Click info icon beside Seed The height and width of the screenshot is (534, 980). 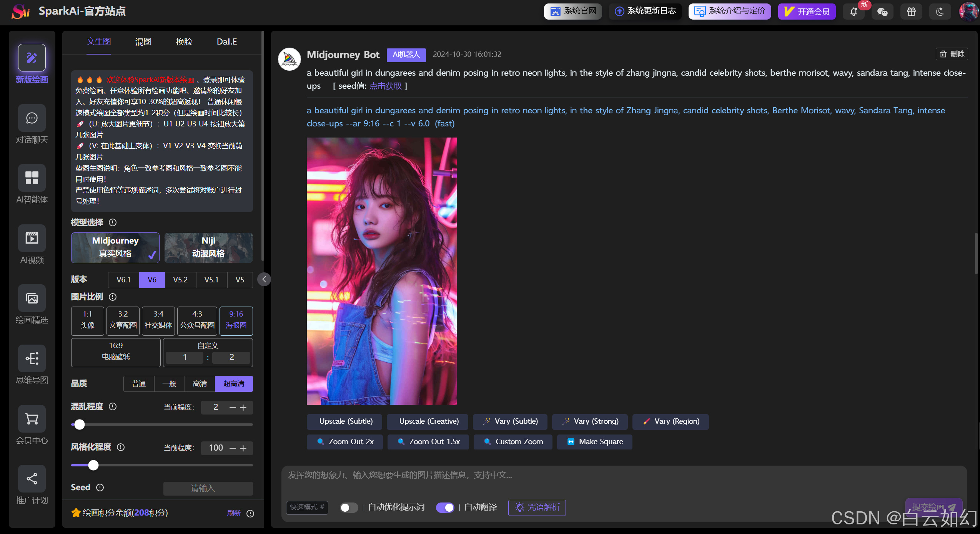[x=100, y=488]
